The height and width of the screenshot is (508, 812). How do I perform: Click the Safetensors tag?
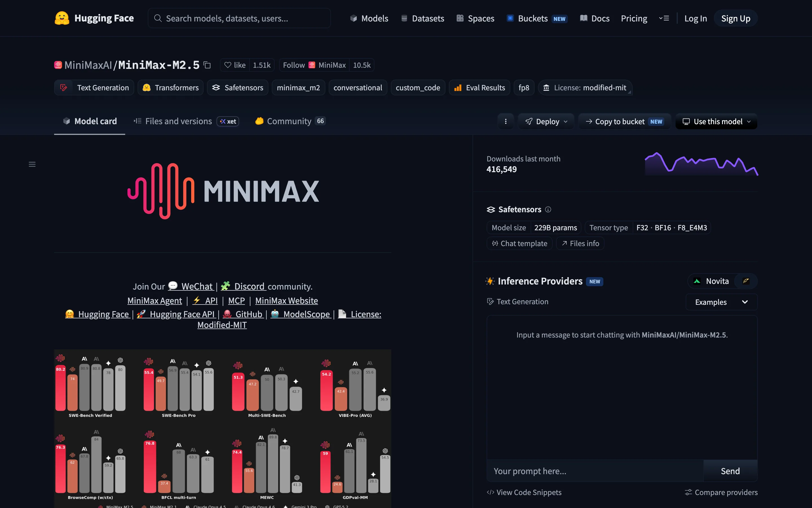point(238,88)
